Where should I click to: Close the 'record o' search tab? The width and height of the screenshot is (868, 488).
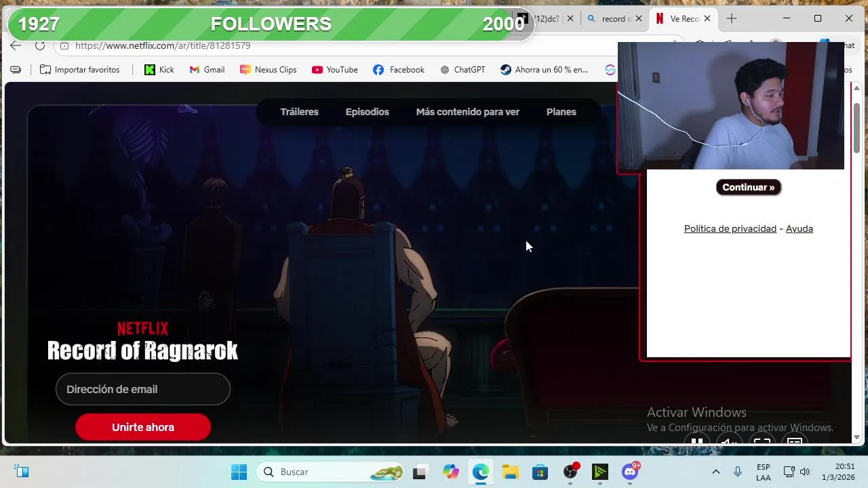(638, 19)
